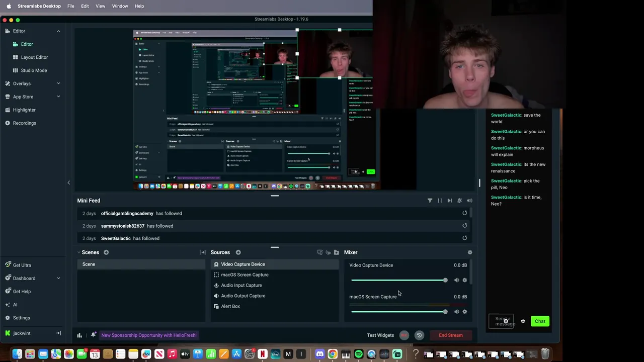Replay the SweetGalactic follow alert
644x362 pixels.
(464, 238)
